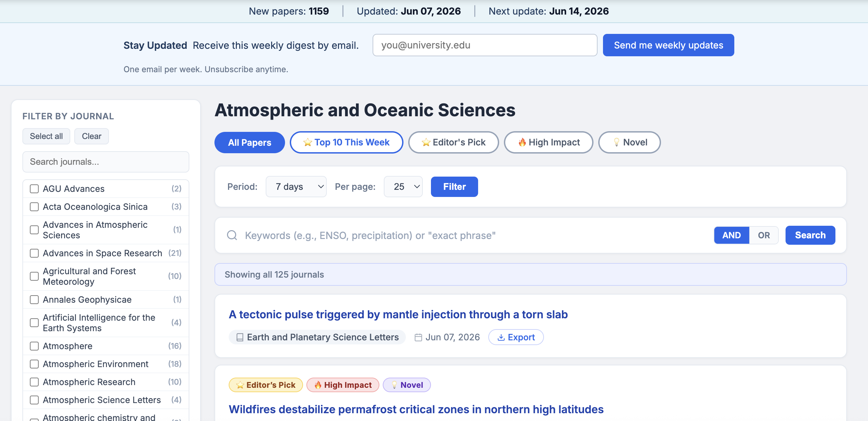The image size is (868, 421).
Task: Click the journal book icon beside Earth and Planetary Science Letters
Action: point(240,337)
